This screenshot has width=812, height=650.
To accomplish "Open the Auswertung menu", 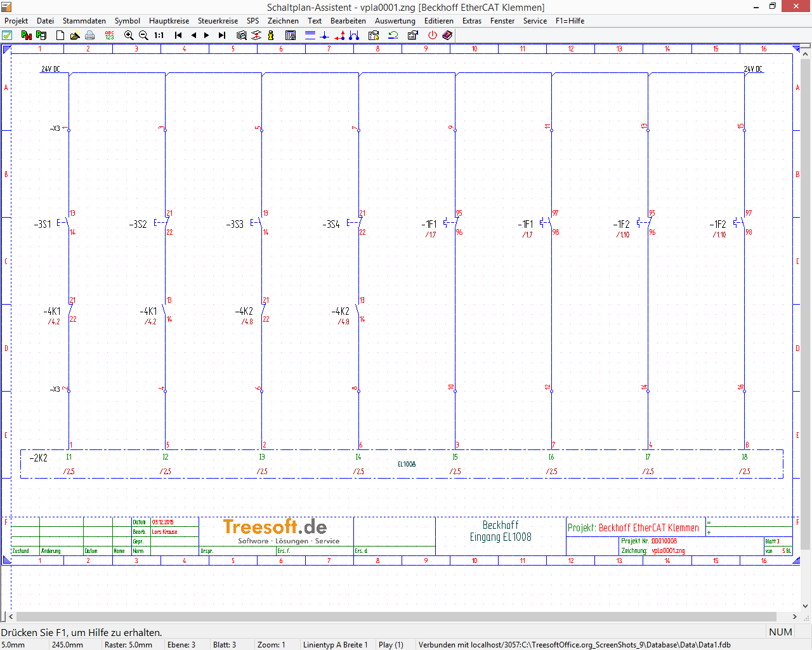I will 395,21.
